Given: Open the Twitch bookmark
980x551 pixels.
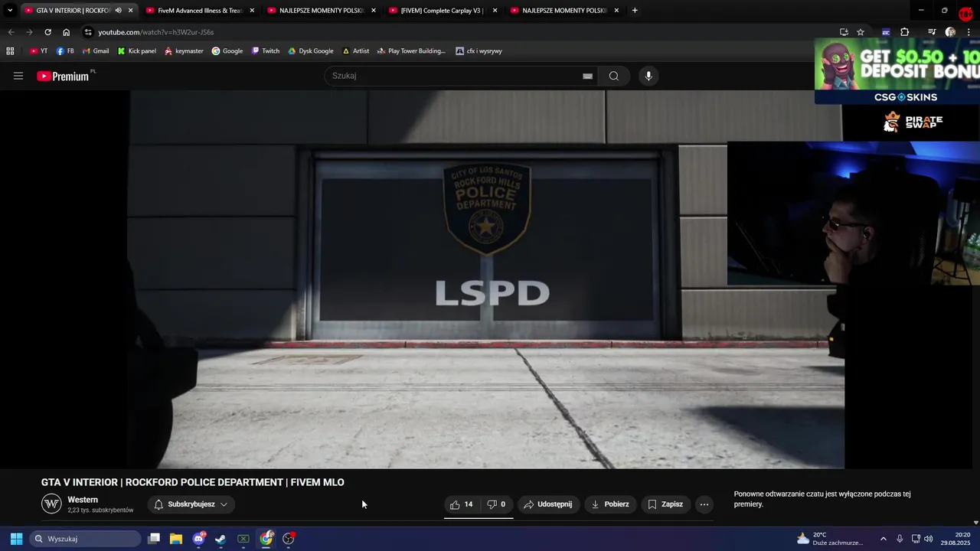Looking at the screenshot, I should [x=266, y=51].
